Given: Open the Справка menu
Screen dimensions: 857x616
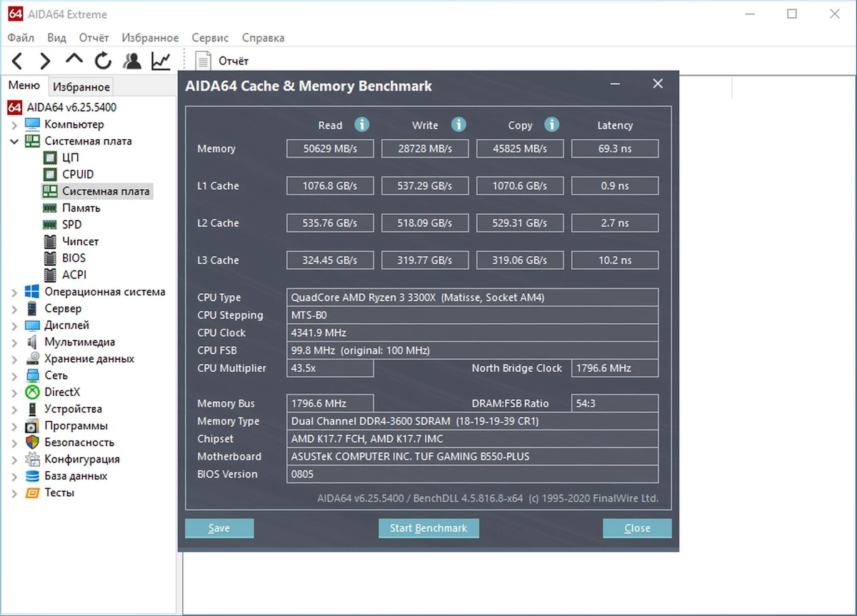Looking at the screenshot, I should click(263, 38).
